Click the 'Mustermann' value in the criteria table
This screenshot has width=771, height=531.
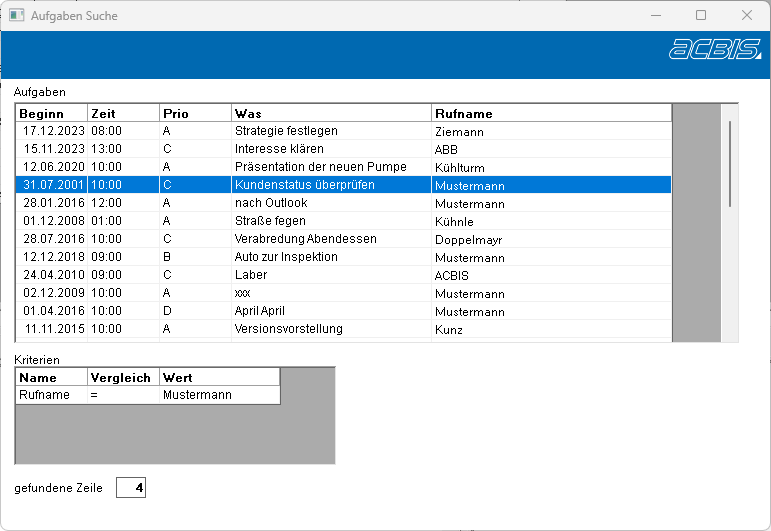tap(197, 395)
